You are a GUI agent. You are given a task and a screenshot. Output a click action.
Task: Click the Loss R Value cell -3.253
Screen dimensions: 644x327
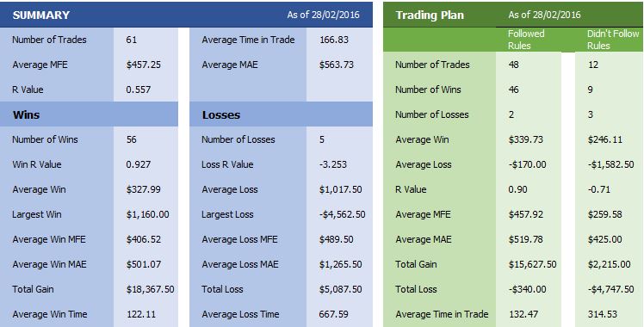pyautogui.click(x=332, y=164)
